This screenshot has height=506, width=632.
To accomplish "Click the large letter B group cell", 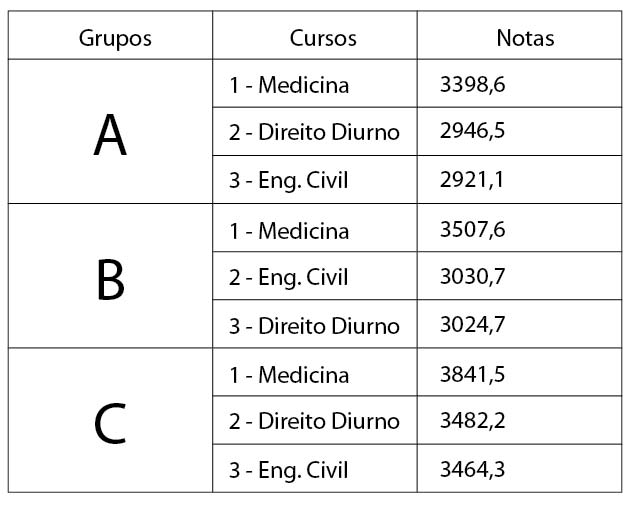I will [x=110, y=279].
